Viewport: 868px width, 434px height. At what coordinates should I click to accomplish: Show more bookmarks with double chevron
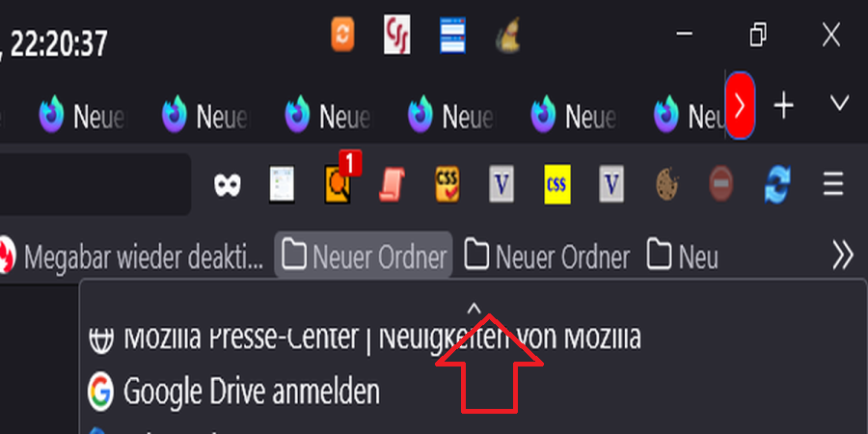843,257
